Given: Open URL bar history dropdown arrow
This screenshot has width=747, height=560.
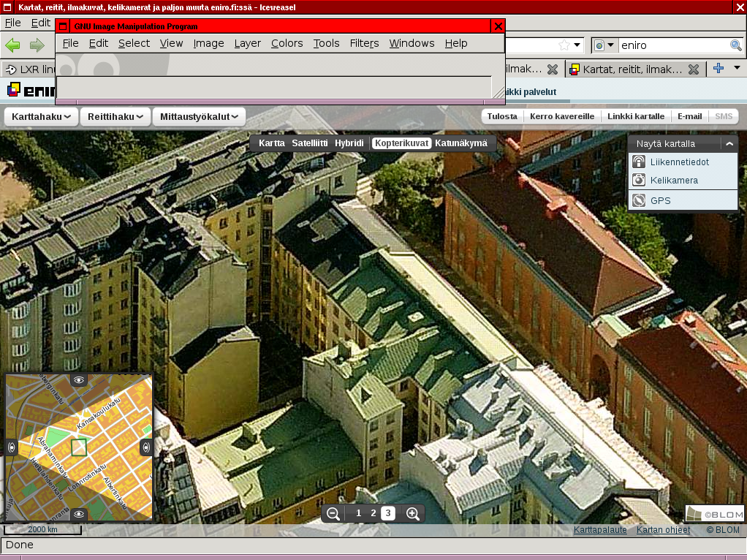Looking at the screenshot, I should tap(577, 45).
